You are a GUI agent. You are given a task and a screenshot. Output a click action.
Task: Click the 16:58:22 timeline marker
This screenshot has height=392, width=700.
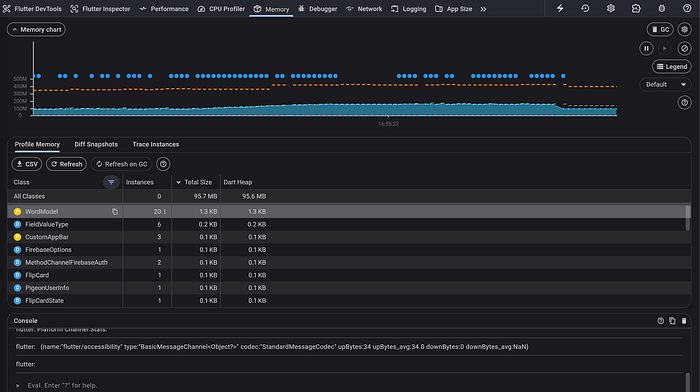[x=388, y=124]
